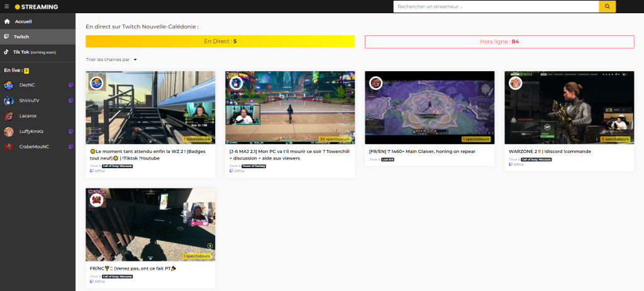
Task: Click ShiriruTV avatar in sidebar
Action: click(x=9, y=100)
